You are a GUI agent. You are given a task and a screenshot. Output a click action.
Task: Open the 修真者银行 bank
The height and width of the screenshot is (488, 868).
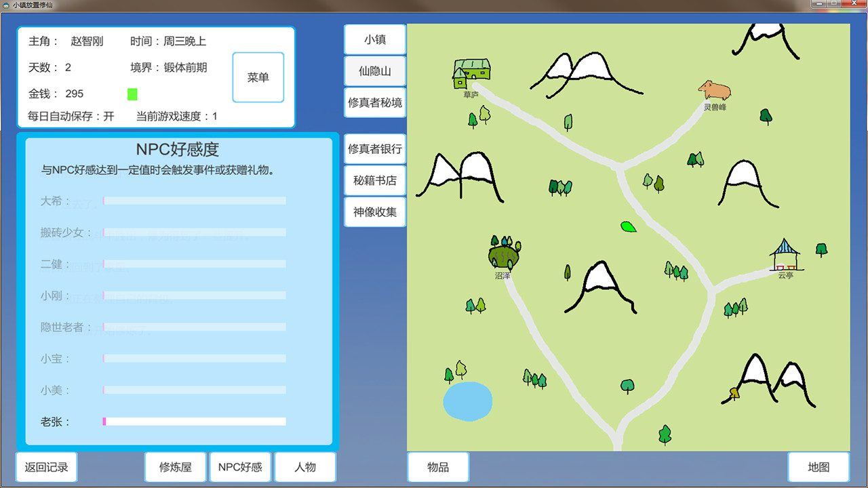[x=374, y=148]
